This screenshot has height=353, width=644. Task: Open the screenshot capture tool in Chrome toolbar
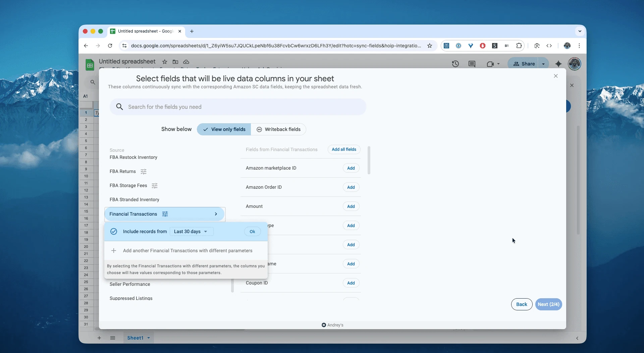pyautogui.click(x=537, y=46)
